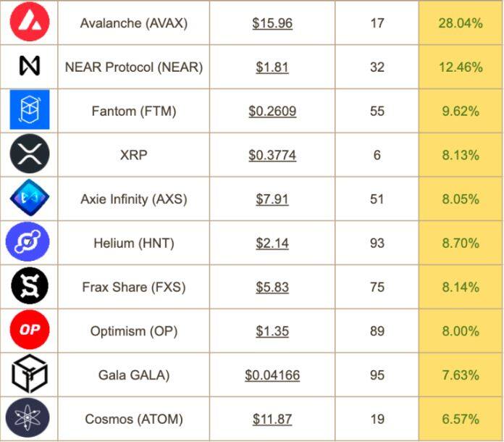Click the Axie Infinity diamond icon
Viewport: 504px width, 442px height.
coord(30,198)
